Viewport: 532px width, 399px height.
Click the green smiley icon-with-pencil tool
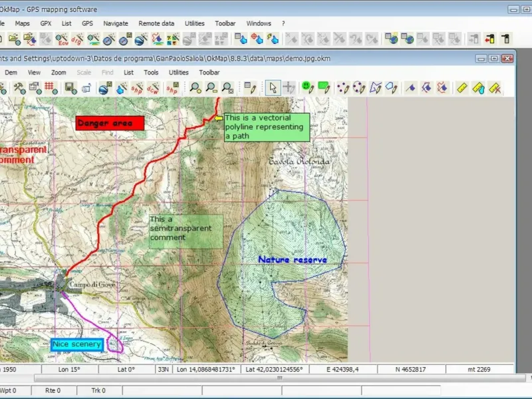pos(308,88)
